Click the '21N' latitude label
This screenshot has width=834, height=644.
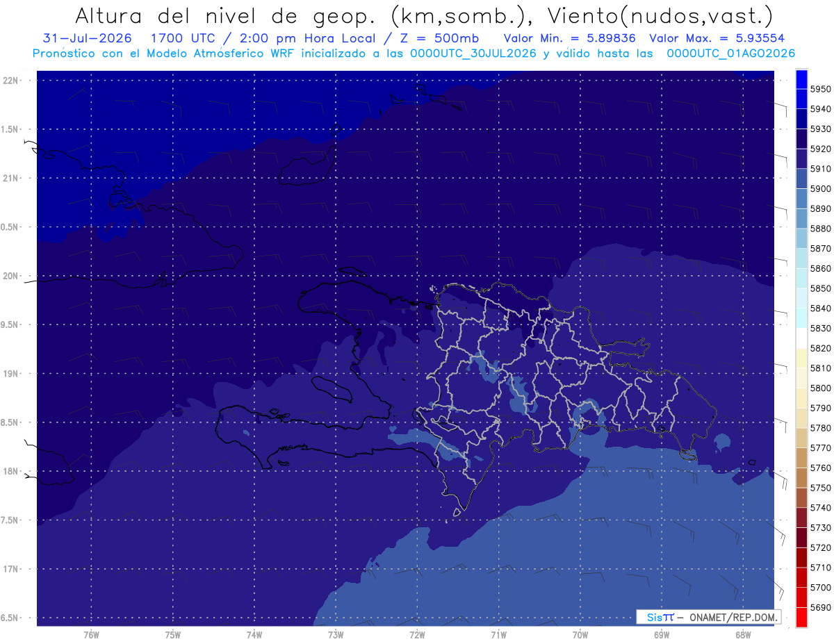tap(12, 178)
